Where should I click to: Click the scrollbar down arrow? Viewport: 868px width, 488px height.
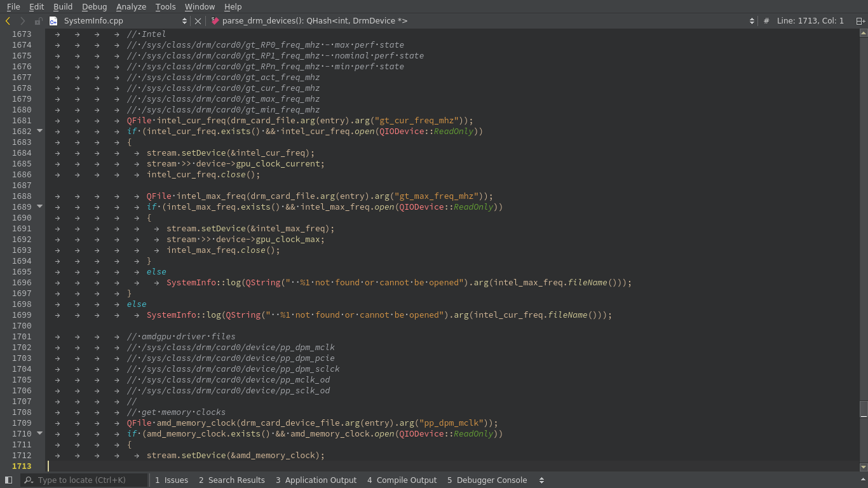tap(864, 467)
